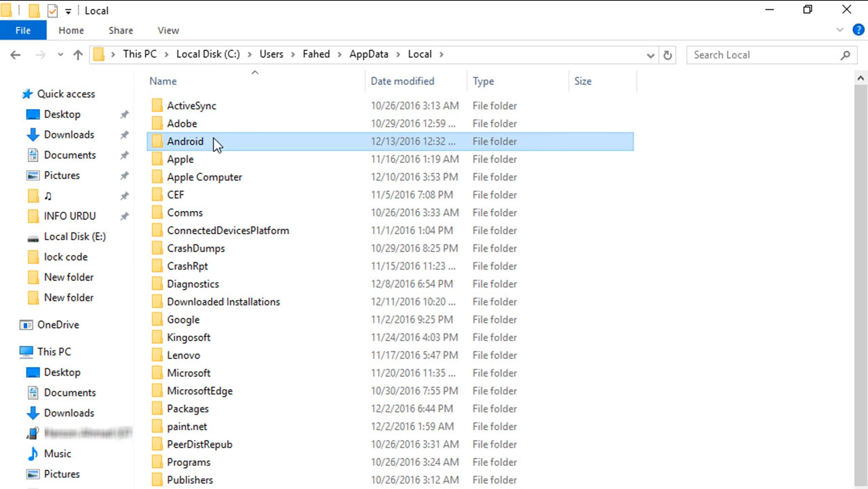Image resolution: width=868 pixels, height=489 pixels.
Task: Go up one folder level
Action: coord(77,55)
